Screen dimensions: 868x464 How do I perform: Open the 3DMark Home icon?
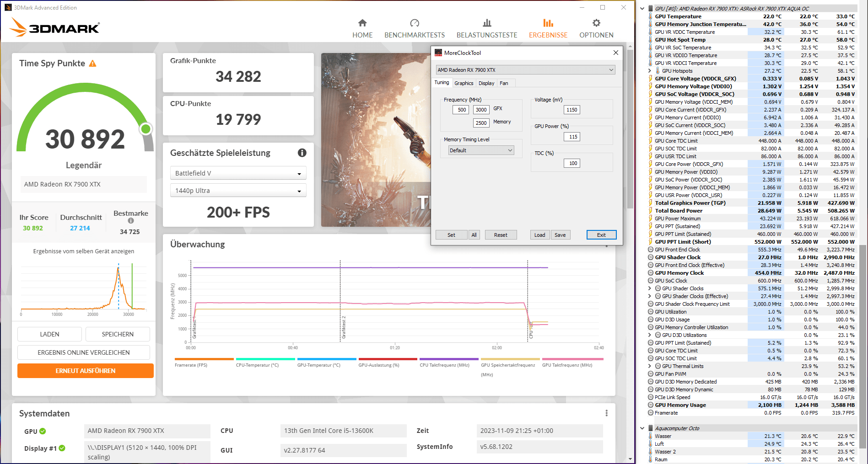[362, 23]
